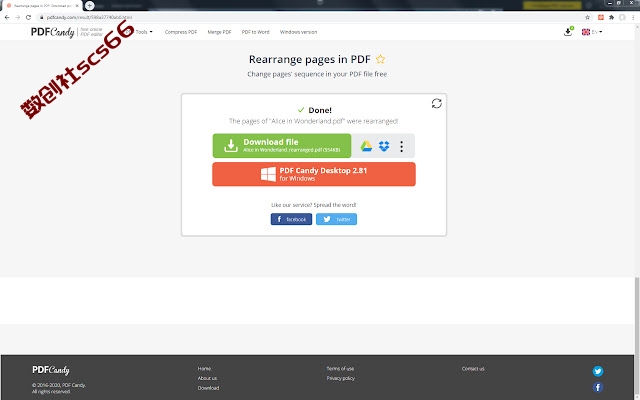Click the red extension icon in toolbar
This screenshot has width=640, height=400.
point(601,17)
